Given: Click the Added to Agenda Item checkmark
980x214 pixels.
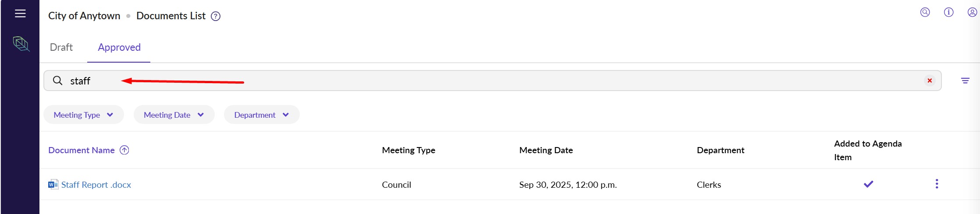Looking at the screenshot, I should [868, 184].
